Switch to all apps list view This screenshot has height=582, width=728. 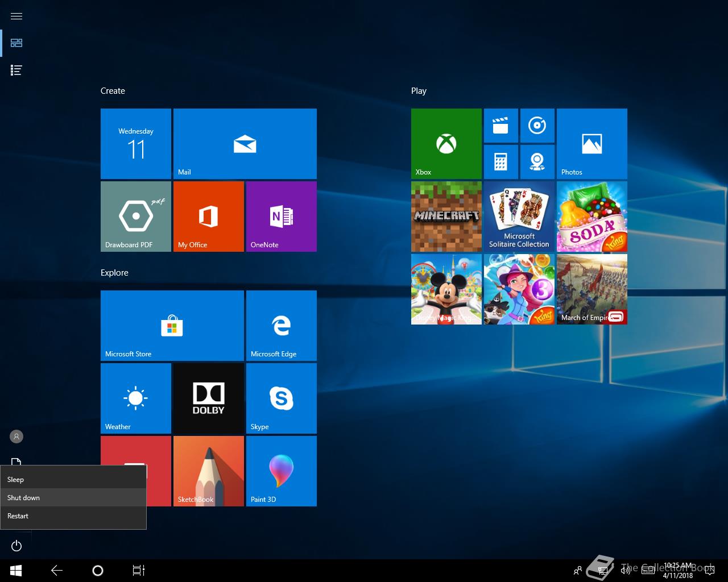click(x=16, y=70)
